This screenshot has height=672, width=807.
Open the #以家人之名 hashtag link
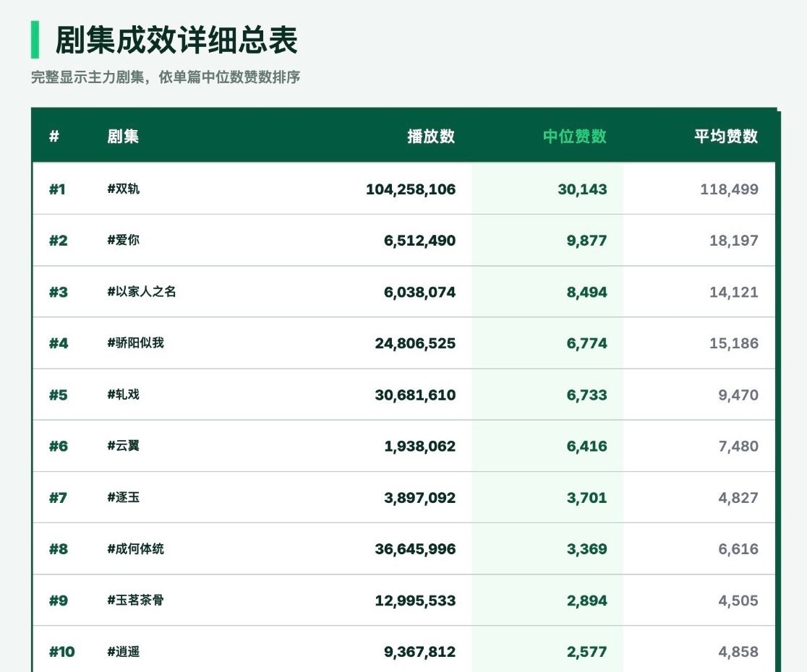pos(142,291)
